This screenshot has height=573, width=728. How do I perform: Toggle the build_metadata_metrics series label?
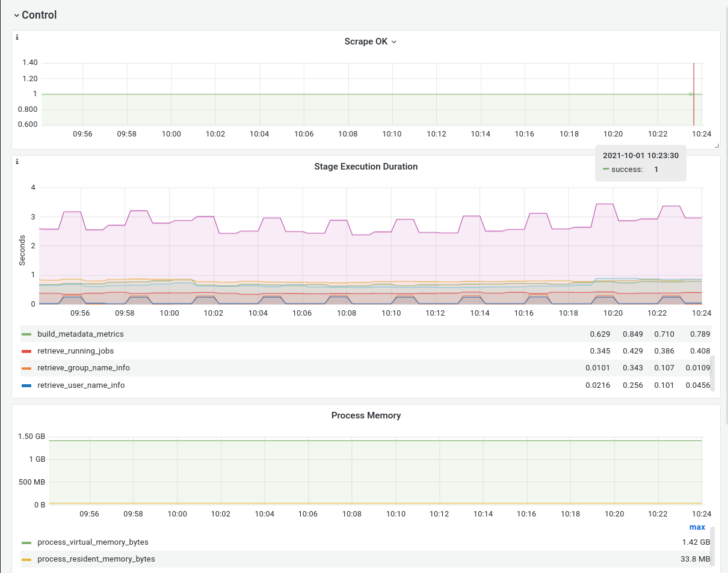point(81,334)
